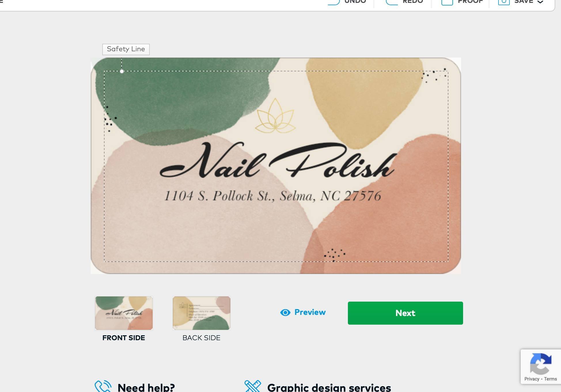This screenshot has height=392, width=561.
Task: Select the BACK SIDE label
Action: [x=202, y=338]
